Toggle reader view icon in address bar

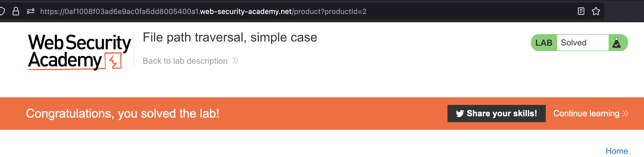[581, 11]
